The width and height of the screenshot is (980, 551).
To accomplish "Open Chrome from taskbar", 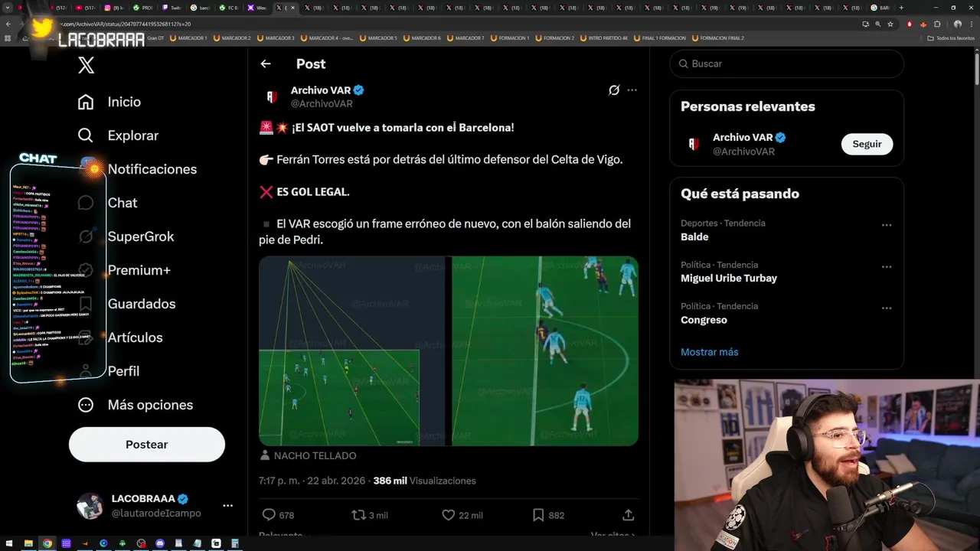I will (x=47, y=543).
